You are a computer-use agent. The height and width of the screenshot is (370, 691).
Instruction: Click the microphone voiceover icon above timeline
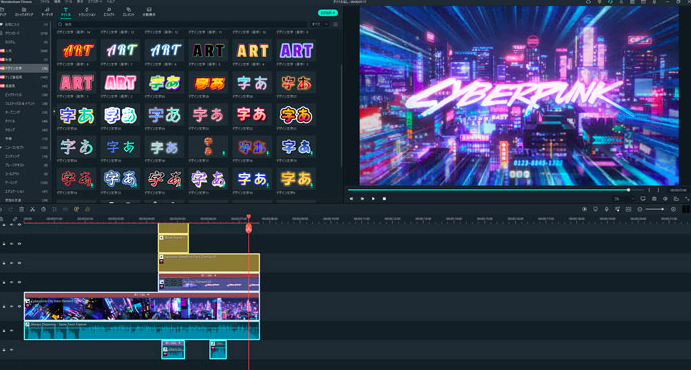coord(607,209)
